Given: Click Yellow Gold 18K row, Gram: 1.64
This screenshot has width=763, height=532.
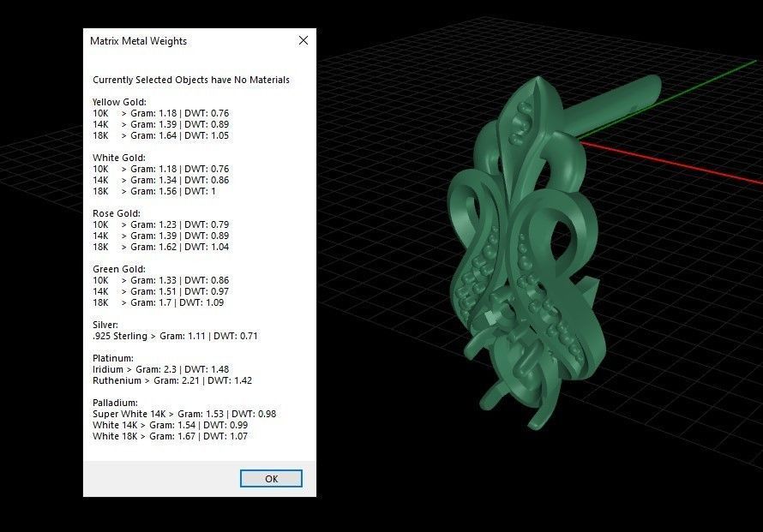Looking at the screenshot, I should pos(160,135).
